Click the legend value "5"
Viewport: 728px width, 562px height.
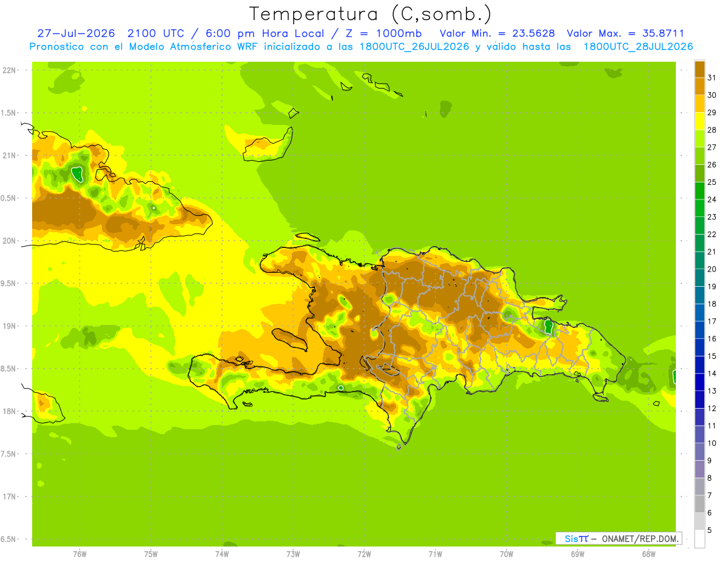click(x=710, y=530)
